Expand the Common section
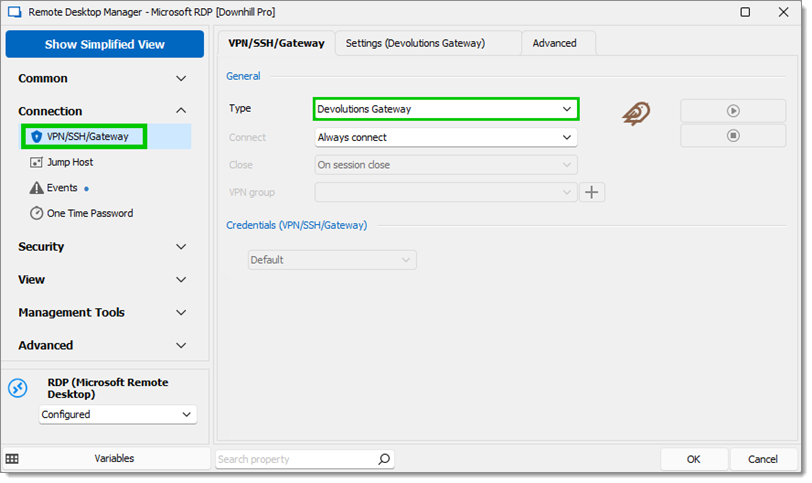The width and height of the screenshot is (812, 483). coord(102,78)
